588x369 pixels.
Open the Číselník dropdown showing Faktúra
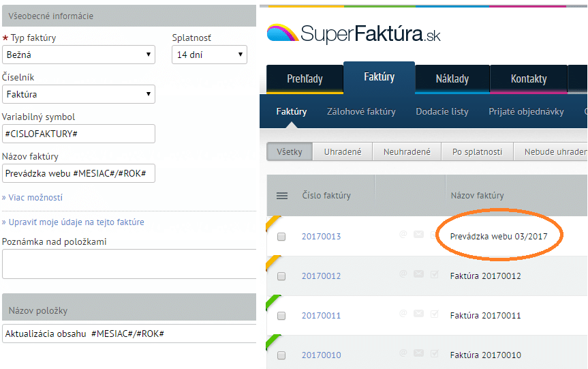point(79,94)
